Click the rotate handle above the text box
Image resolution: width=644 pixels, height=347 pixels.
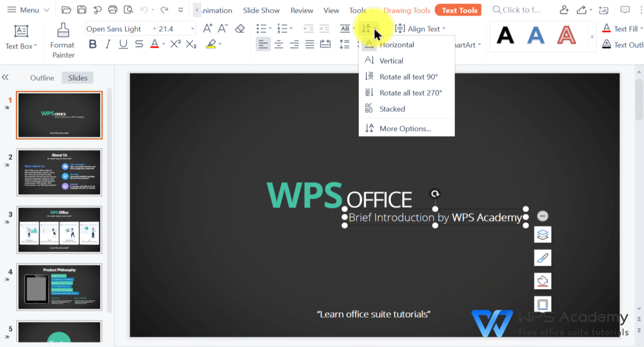(x=435, y=194)
